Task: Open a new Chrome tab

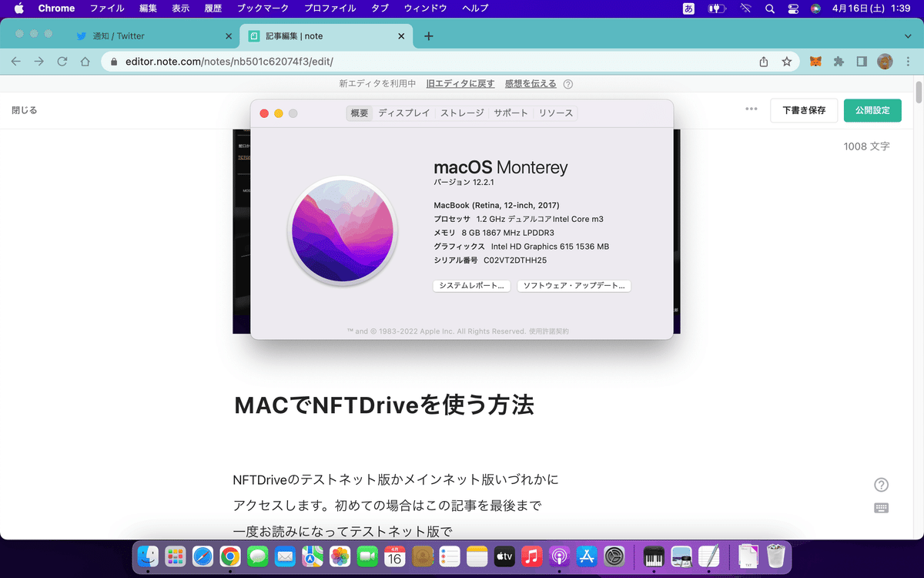Action: coord(429,36)
